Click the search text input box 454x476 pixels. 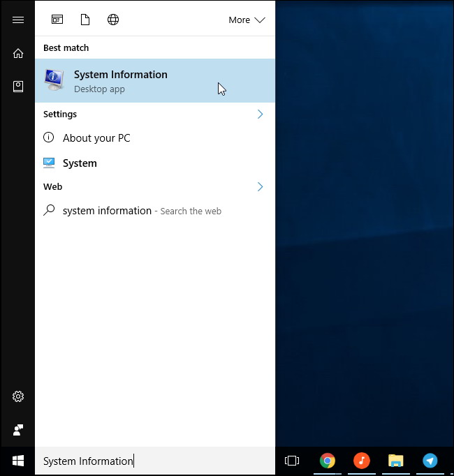coord(154,461)
